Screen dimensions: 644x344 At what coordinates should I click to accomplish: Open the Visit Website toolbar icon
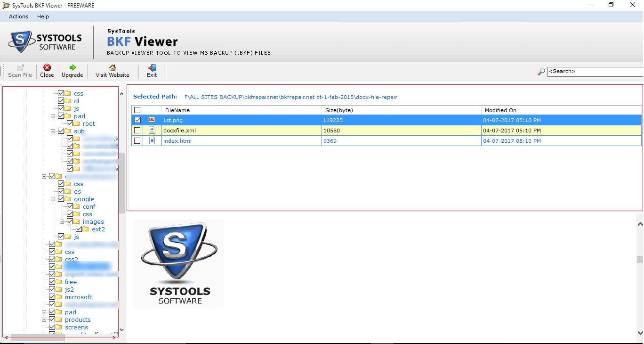(112, 71)
